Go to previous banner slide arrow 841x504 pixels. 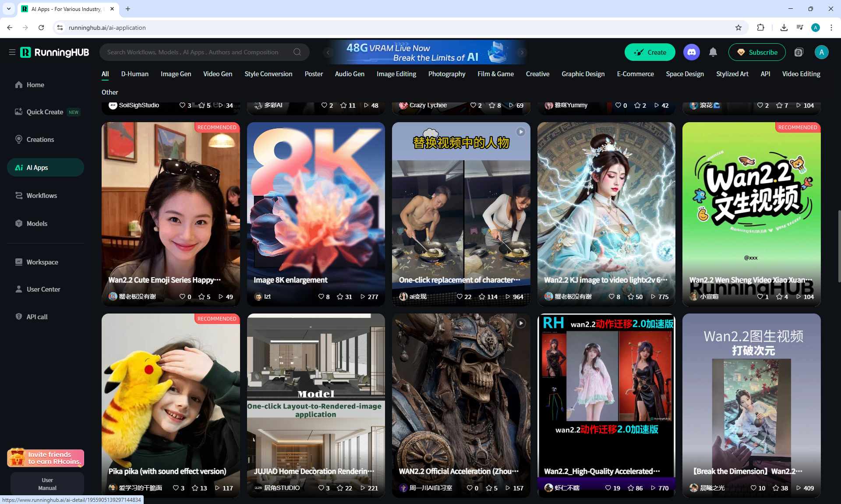pos(328,52)
